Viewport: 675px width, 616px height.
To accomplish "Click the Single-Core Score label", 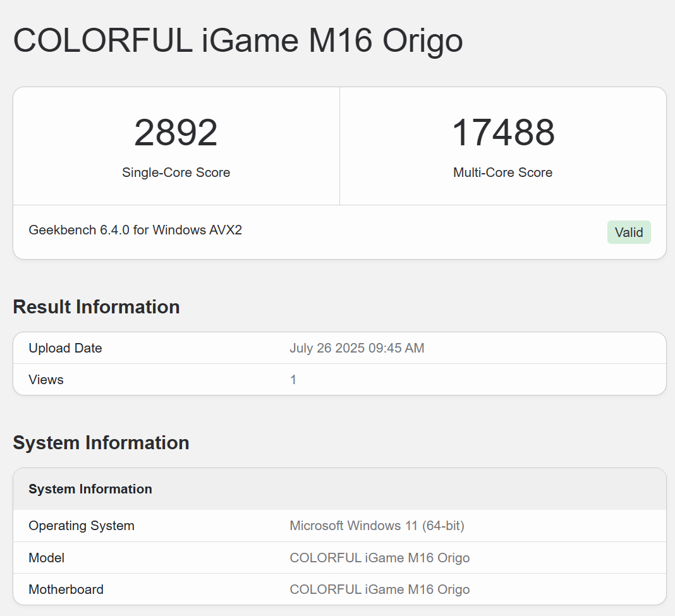I will [176, 172].
